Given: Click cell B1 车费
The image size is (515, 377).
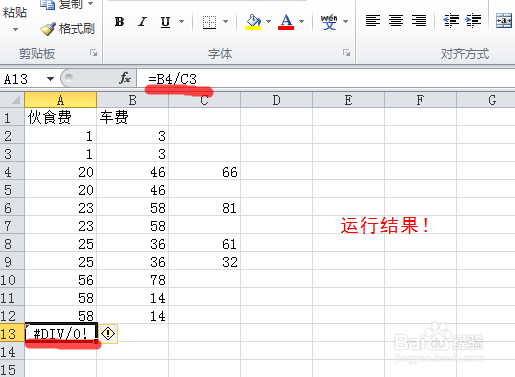Looking at the screenshot, I should [133, 117].
